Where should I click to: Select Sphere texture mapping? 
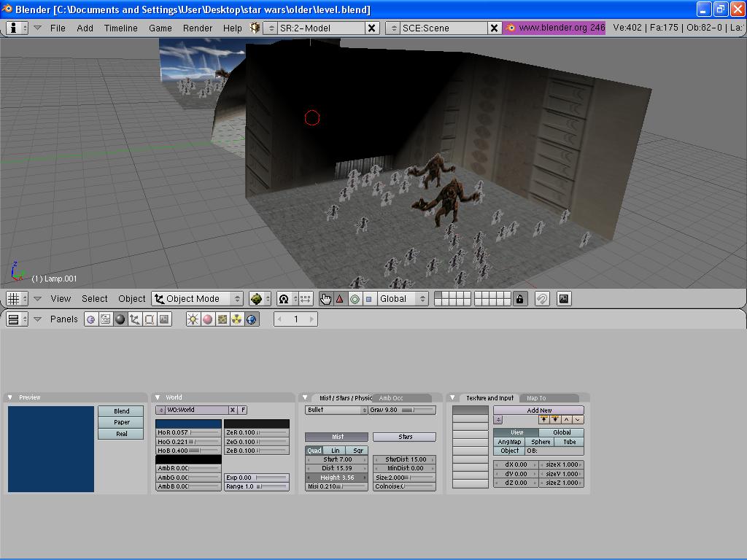click(x=541, y=442)
